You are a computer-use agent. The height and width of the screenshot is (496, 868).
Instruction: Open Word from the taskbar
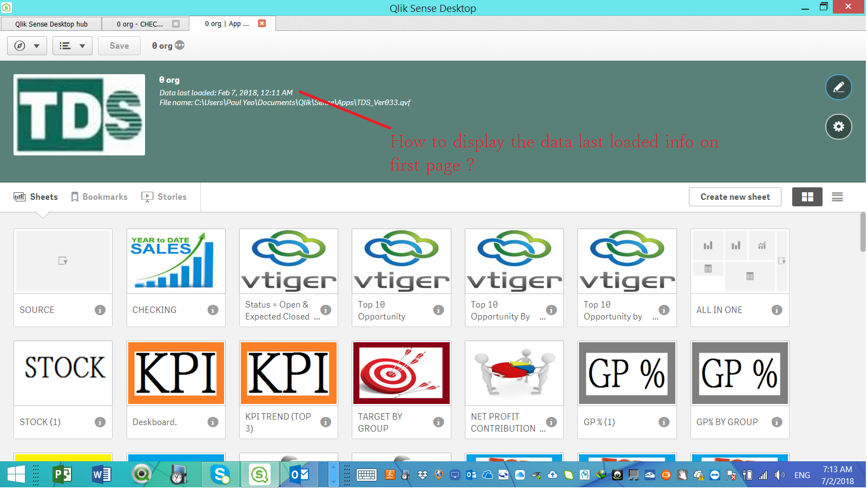[101, 475]
